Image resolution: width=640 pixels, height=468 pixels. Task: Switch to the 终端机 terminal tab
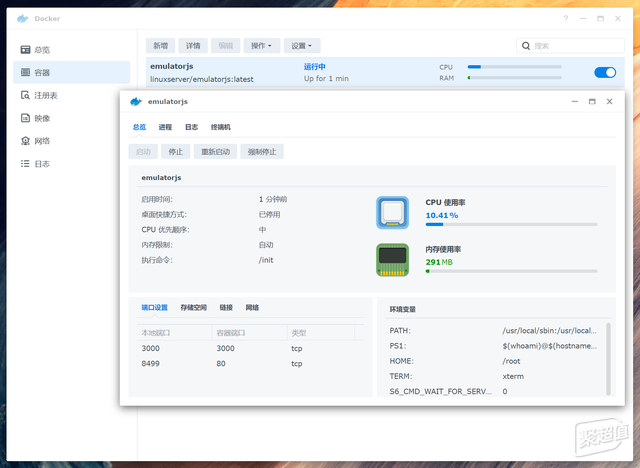click(x=221, y=127)
